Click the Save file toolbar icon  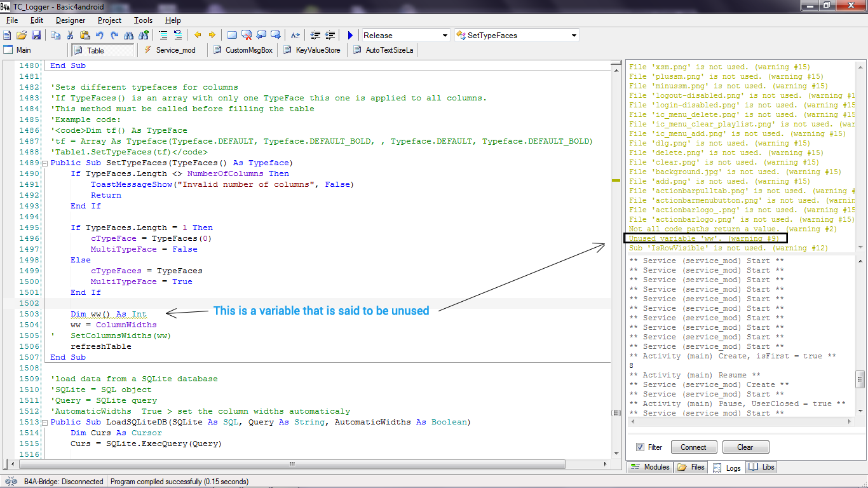tap(36, 36)
